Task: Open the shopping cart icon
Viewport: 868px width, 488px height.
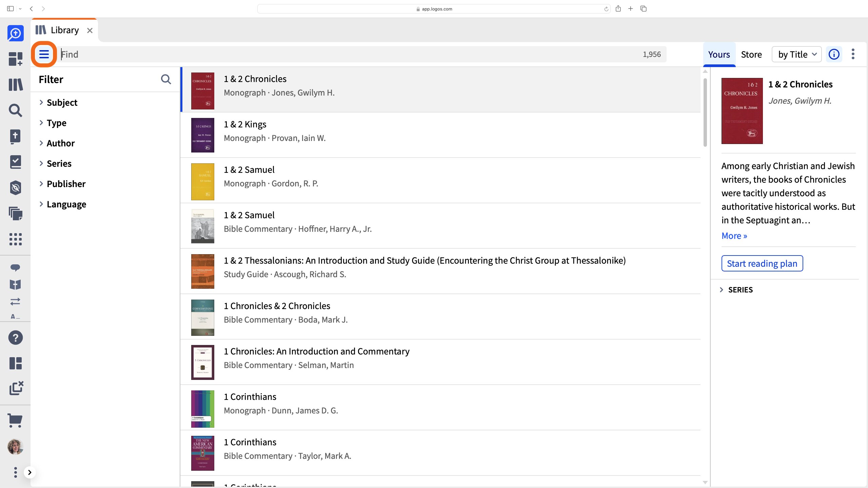Action: 15,421
